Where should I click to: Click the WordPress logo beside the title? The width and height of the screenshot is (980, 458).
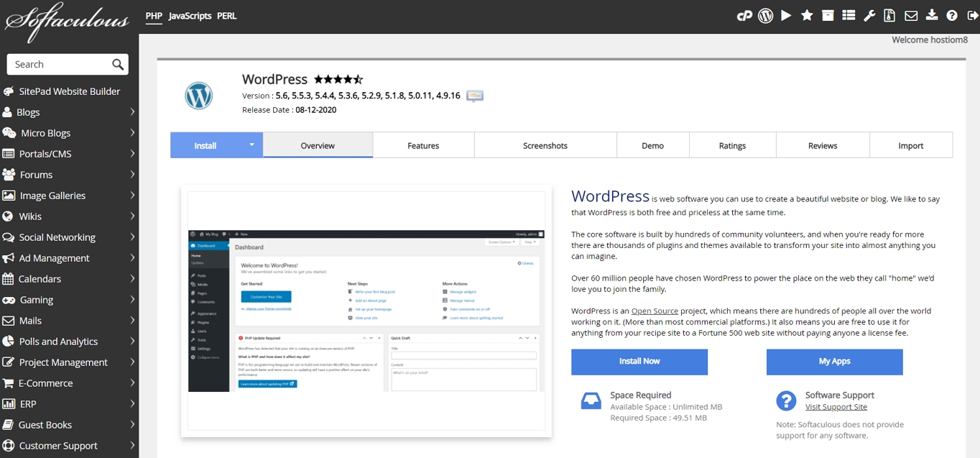(199, 96)
